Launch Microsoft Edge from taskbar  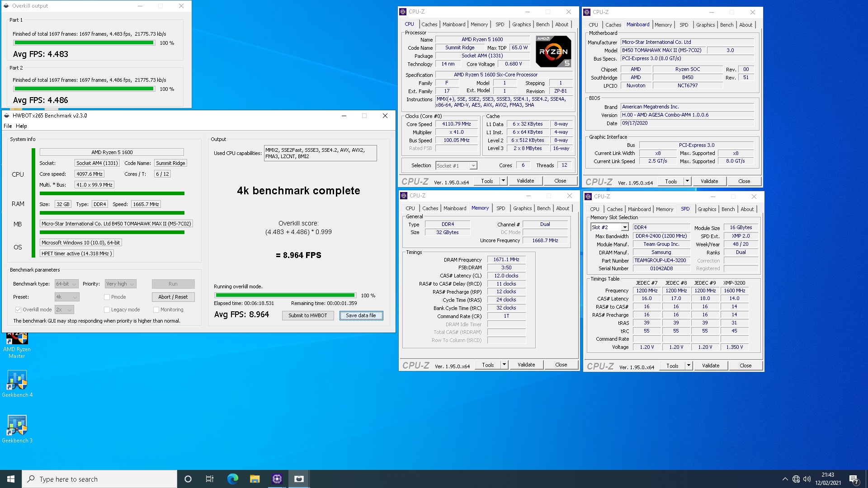point(232,479)
